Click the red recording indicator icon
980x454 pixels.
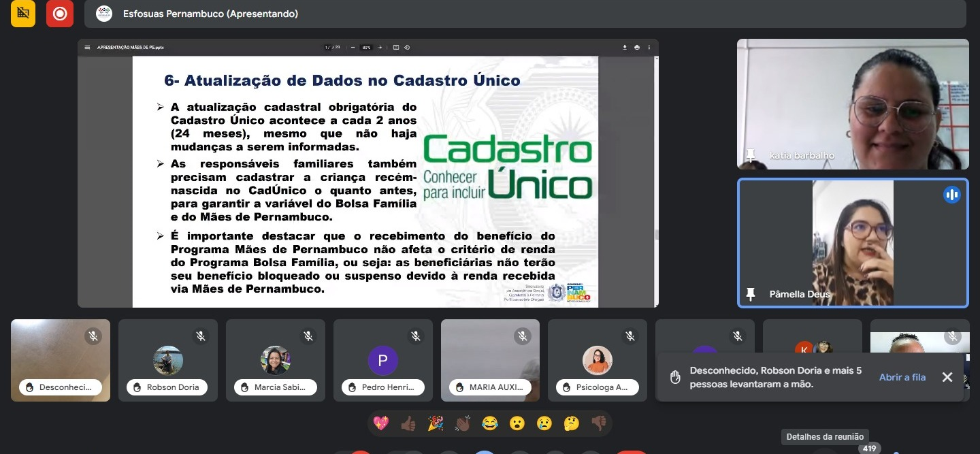click(60, 14)
